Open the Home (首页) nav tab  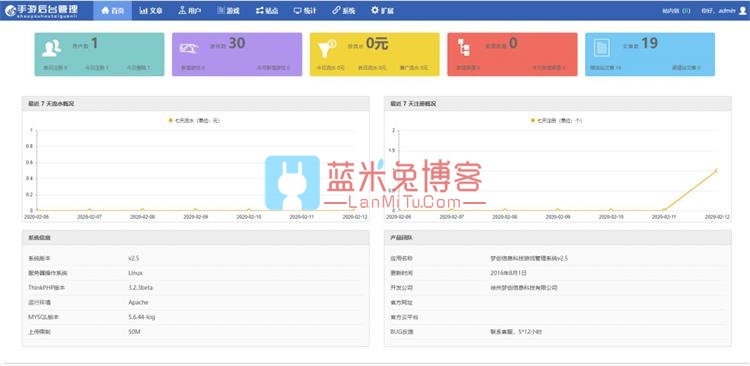(112, 11)
